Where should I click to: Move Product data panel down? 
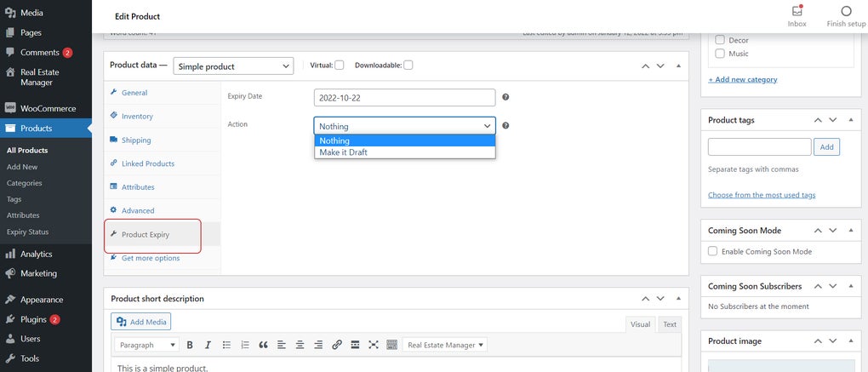coord(660,66)
